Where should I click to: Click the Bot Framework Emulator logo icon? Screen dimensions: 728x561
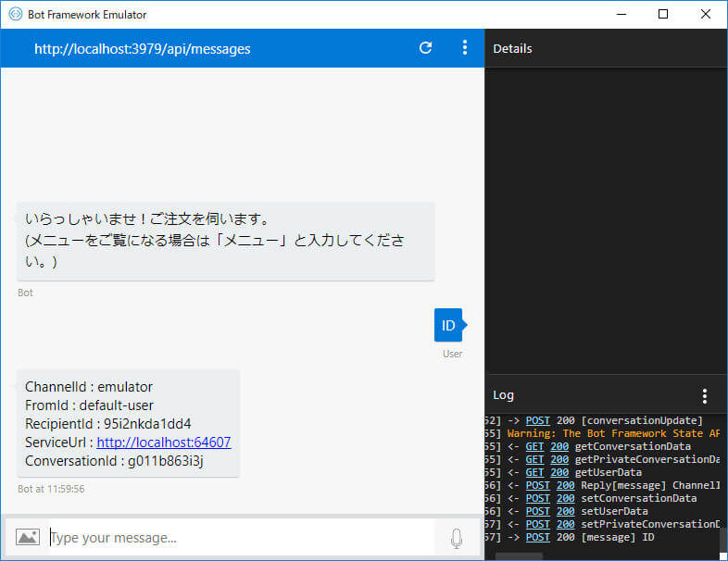[x=16, y=14]
